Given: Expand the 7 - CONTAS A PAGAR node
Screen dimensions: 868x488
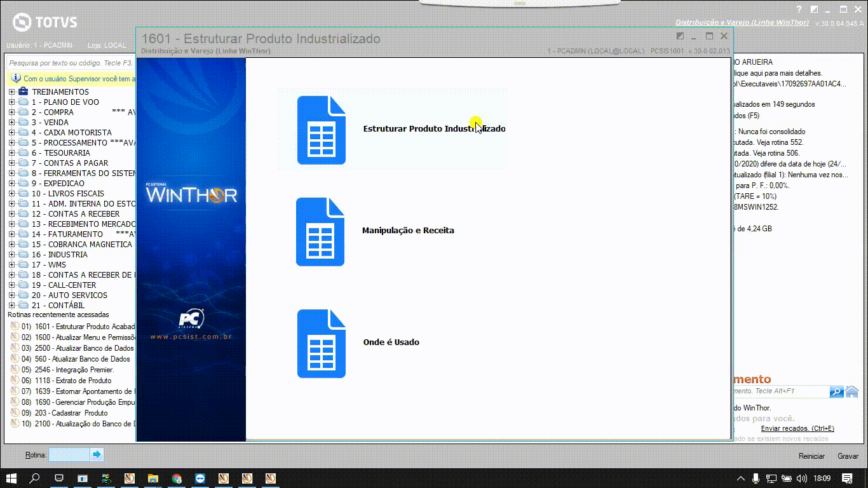Looking at the screenshot, I should tap(11, 163).
